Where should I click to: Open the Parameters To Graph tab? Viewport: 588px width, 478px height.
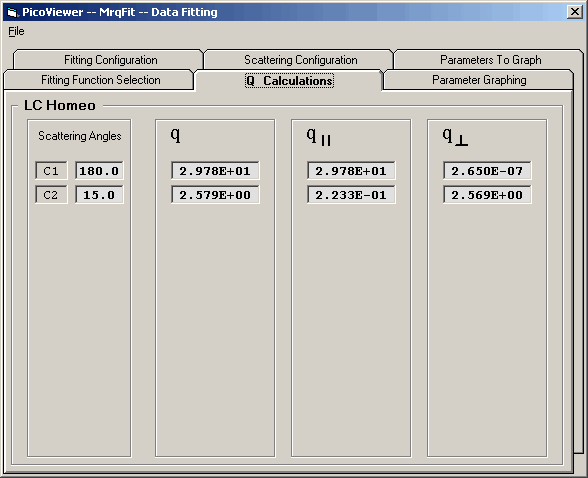point(489,60)
